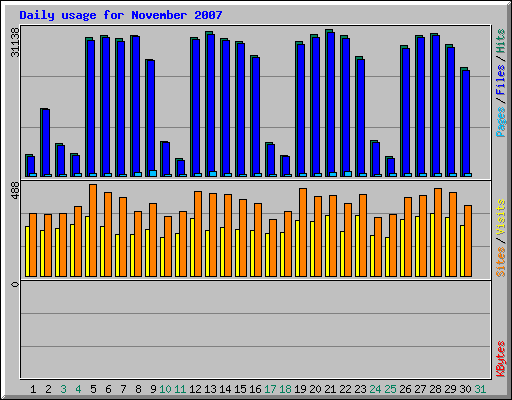The height and width of the screenshot is (400, 512).
Task: Click day 22 on the x-axis
Action: pos(345,389)
